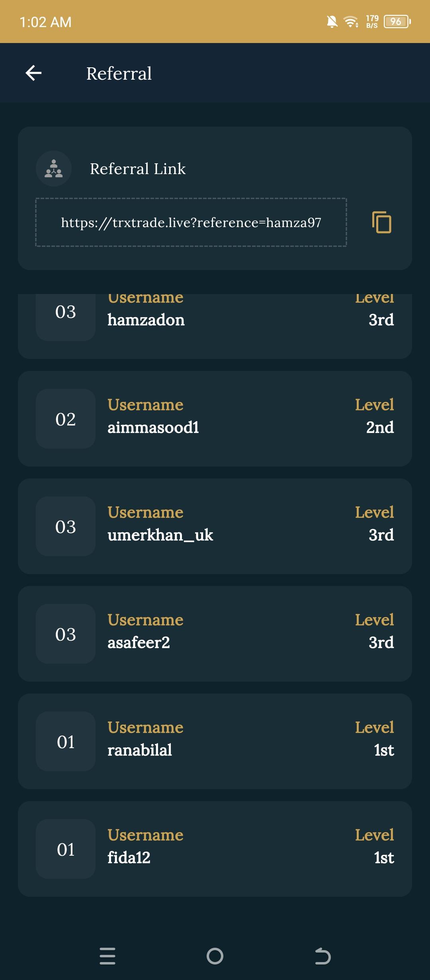Tap the 01 badge beside ranabilal
The image size is (430, 980).
pyautogui.click(x=66, y=741)
